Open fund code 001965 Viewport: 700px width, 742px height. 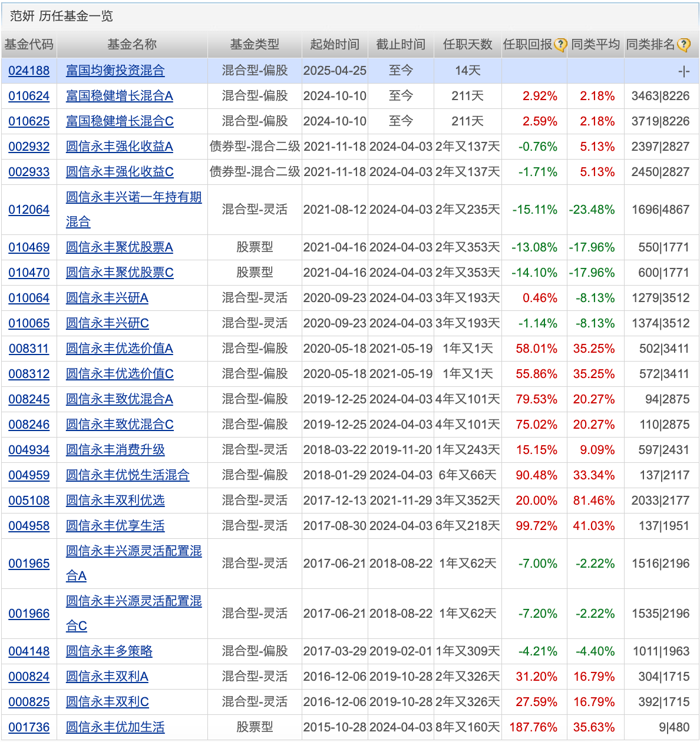tap(29, 564)
